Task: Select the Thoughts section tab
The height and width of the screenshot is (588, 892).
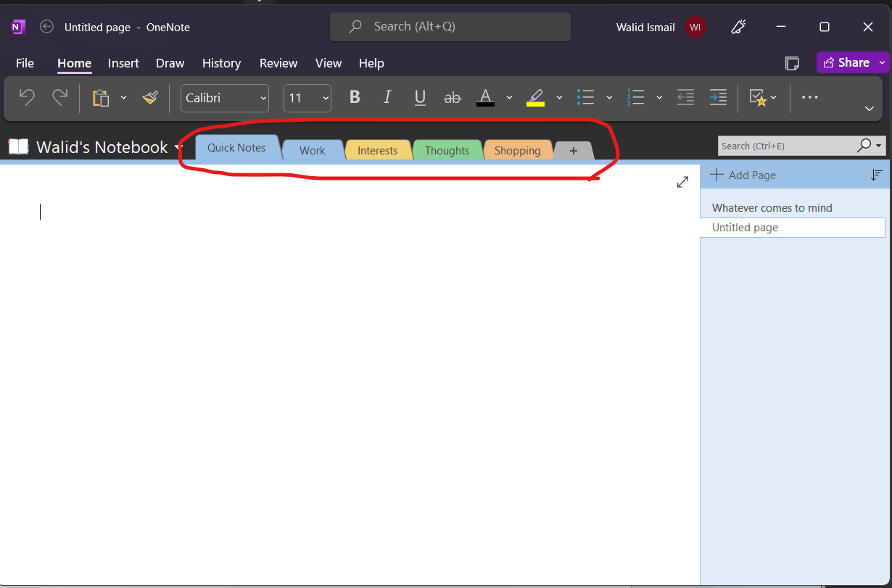Action: 447,150
